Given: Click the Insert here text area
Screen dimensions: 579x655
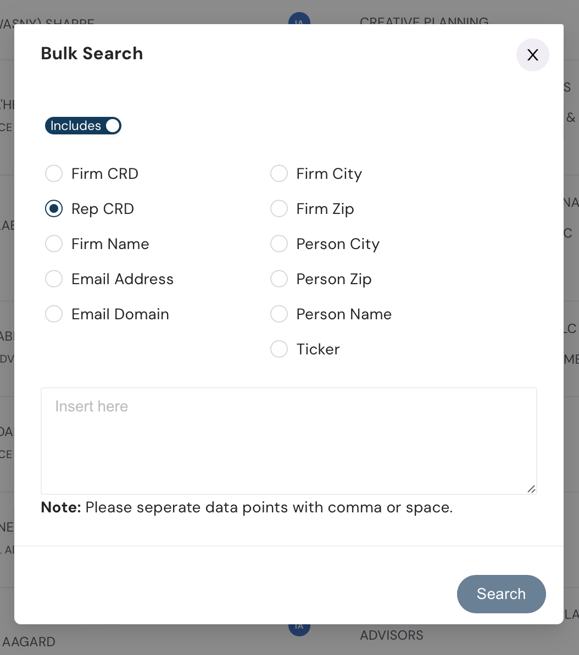Looking at the screenshot, I should click(x=289, y=441).
